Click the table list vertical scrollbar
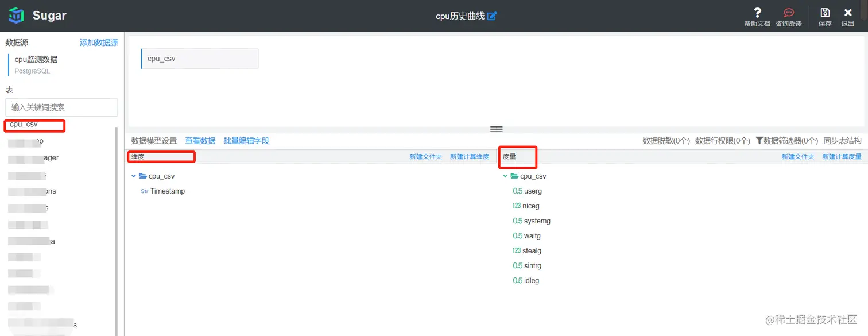The image size is (868, 336). click(117, 231)
